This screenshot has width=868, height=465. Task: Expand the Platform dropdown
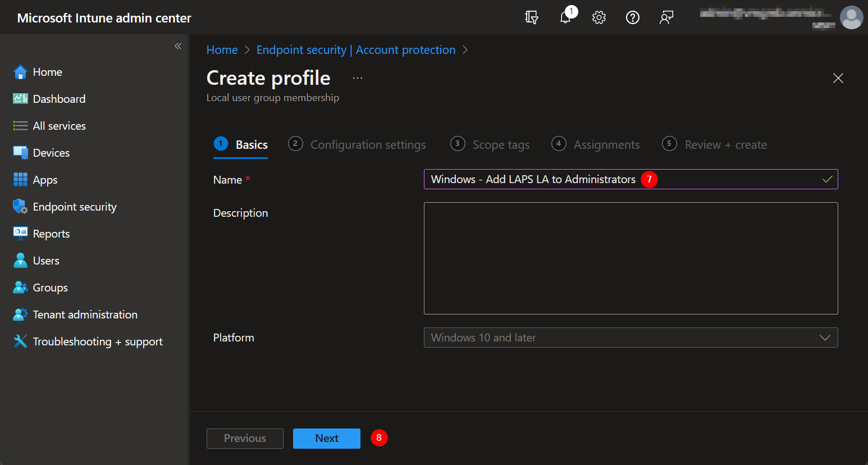coord(631,338)
